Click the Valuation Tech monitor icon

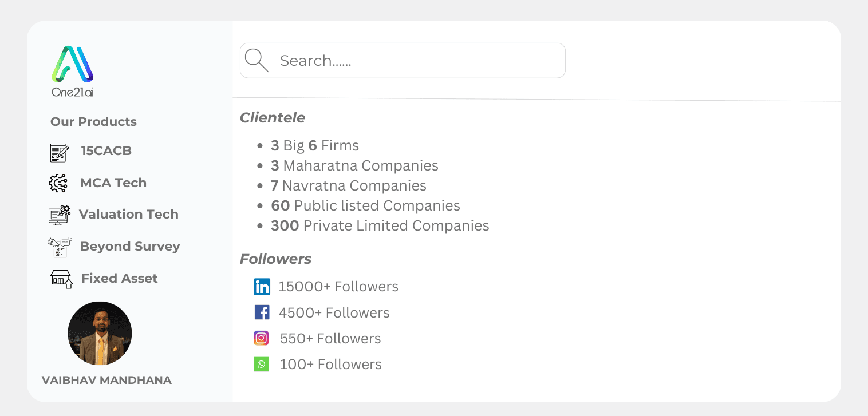tap(60, 215)
